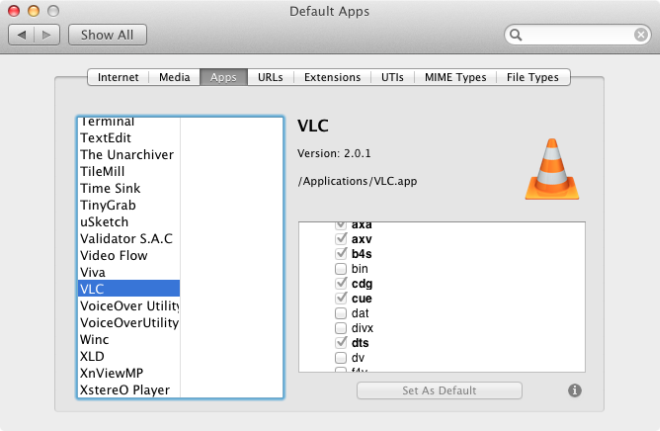Image resolution: width=660 pixels, height=431 pixels.
Task: Select the Apps tab
Action: pyautogui.click(x=224, y=77)
